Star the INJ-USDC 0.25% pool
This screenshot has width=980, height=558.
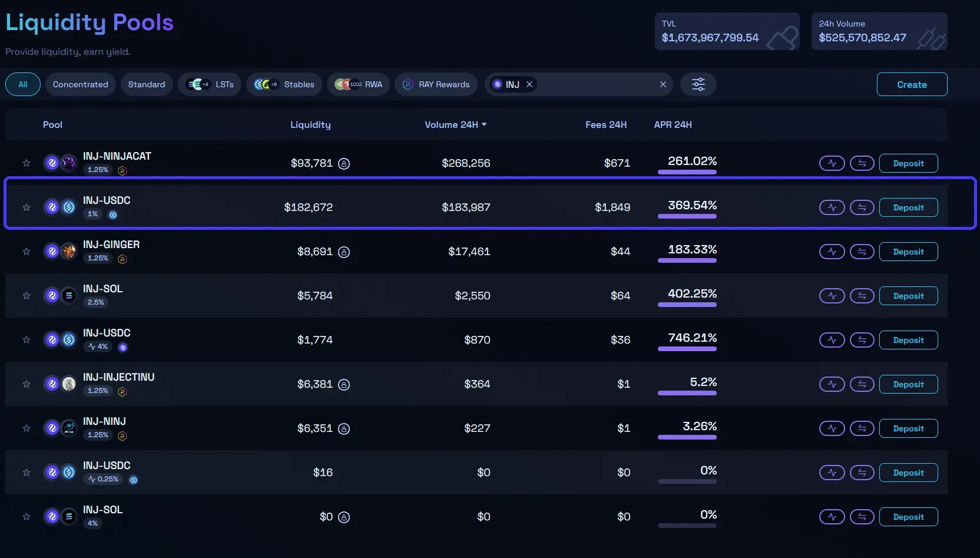pos(27,473)
